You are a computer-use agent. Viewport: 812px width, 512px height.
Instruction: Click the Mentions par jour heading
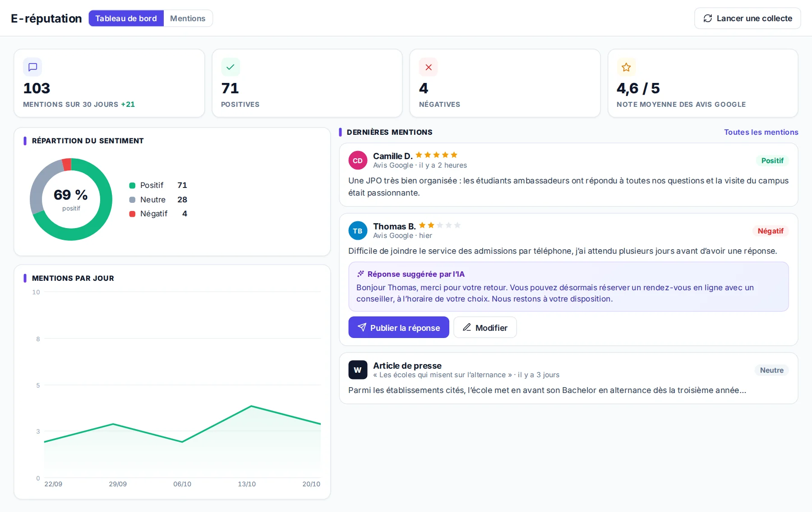(x=73, y=278)
